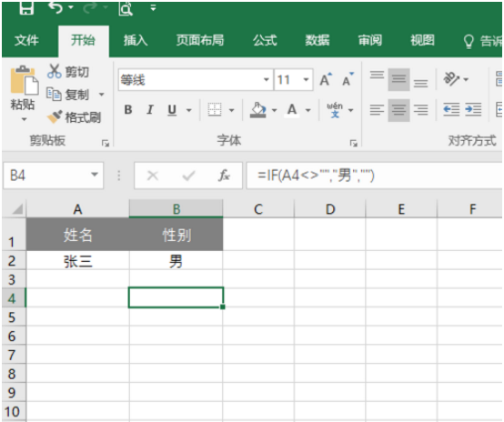
Task: Click the 粘贴 paste clipboard icon
Action: tap(24, 80)
